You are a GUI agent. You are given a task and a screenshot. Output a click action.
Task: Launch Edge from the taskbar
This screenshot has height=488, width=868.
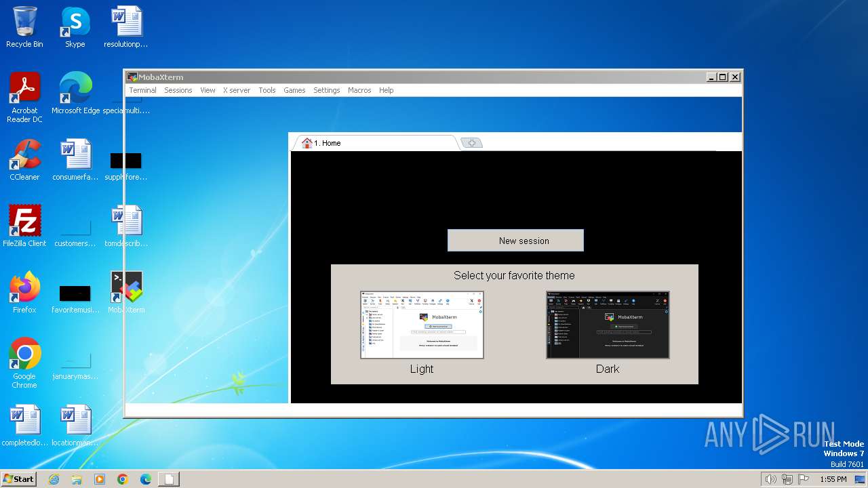click(146, 479)
